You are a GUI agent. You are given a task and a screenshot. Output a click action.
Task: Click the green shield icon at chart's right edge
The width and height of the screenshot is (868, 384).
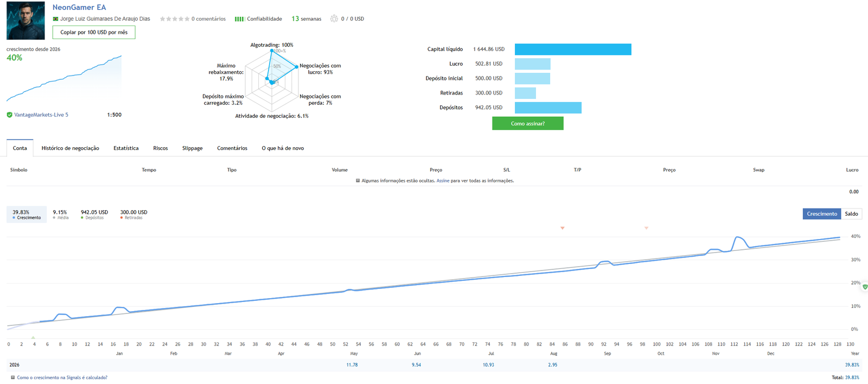865,286
